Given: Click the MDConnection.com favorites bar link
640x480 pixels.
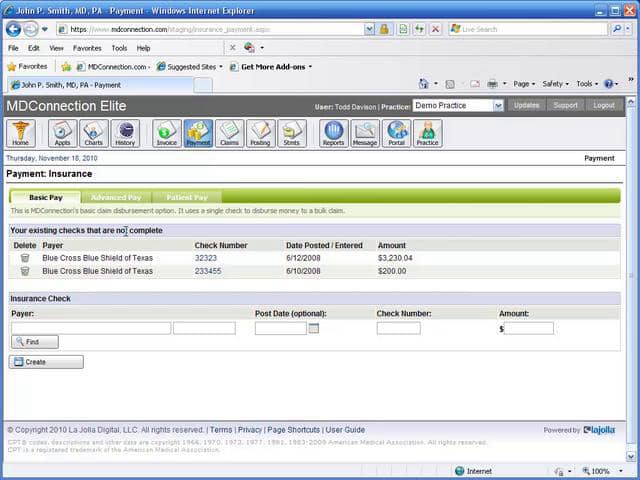Looking at the screenshot, I should click(x=113, y=67).
